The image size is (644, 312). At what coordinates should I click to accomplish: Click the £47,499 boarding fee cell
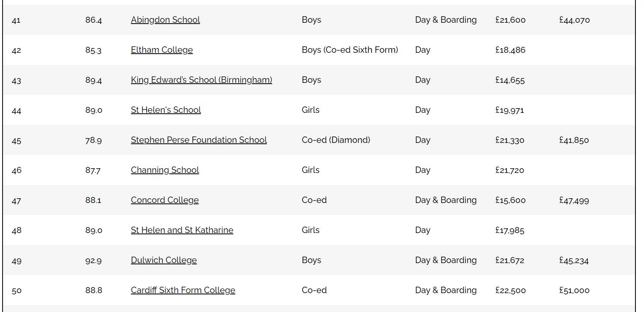(x=574, y=200)
